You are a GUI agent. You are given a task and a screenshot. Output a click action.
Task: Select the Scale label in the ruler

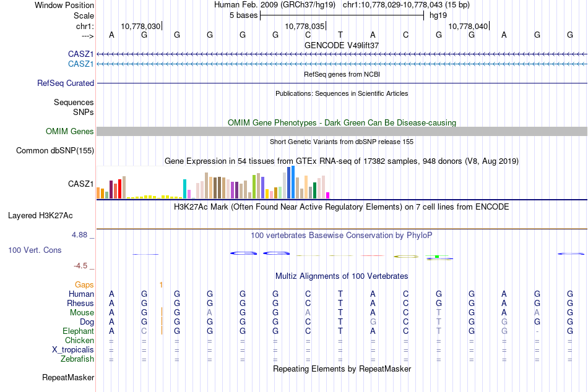pos(84,15)
